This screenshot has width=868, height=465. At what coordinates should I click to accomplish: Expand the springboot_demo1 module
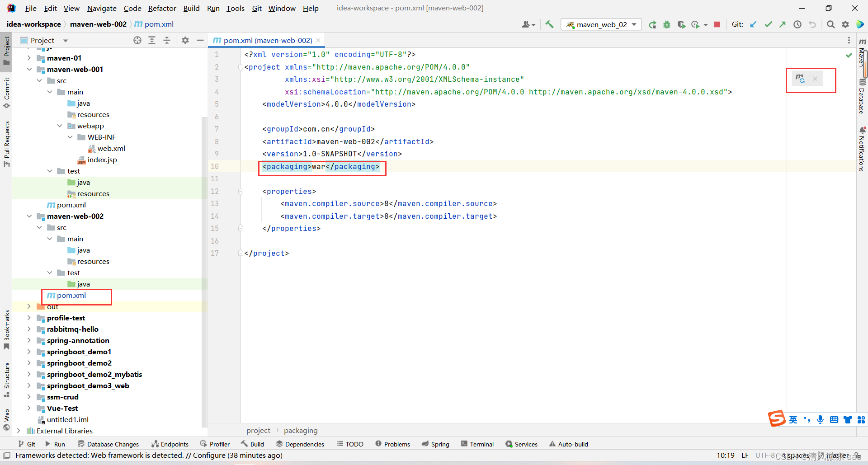[x=29, y=352]
